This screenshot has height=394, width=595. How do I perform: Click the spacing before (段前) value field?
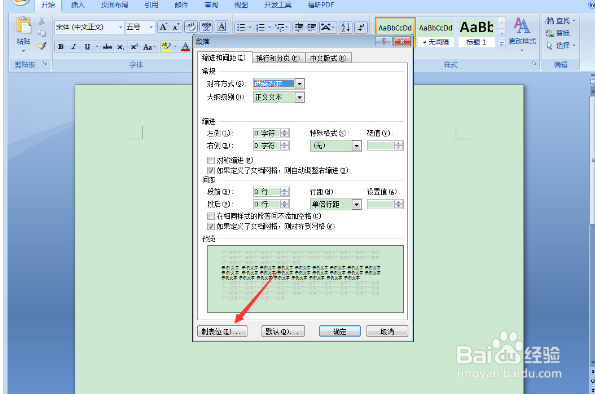click(267, 192)
